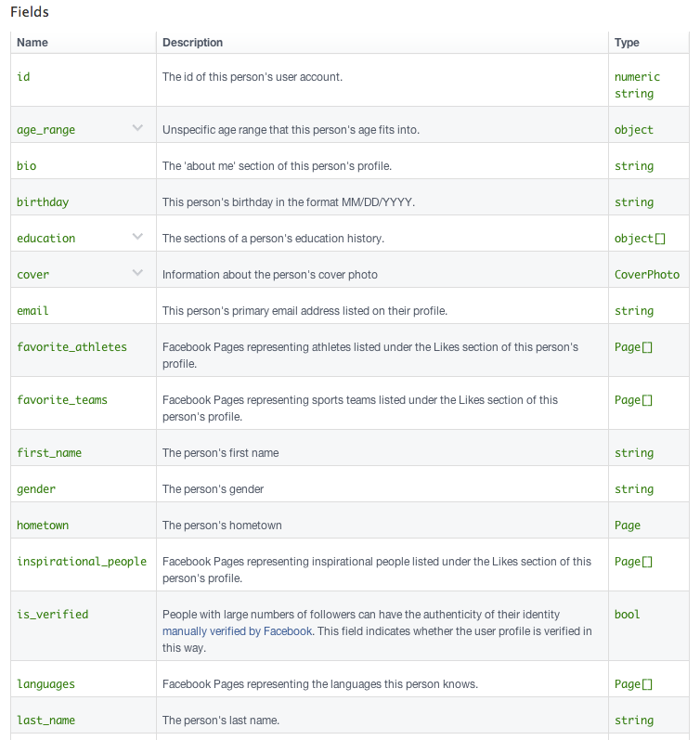This screenshot has width=700, height=740.
Task: Click the email field name
Action: (x=32, y=311)
